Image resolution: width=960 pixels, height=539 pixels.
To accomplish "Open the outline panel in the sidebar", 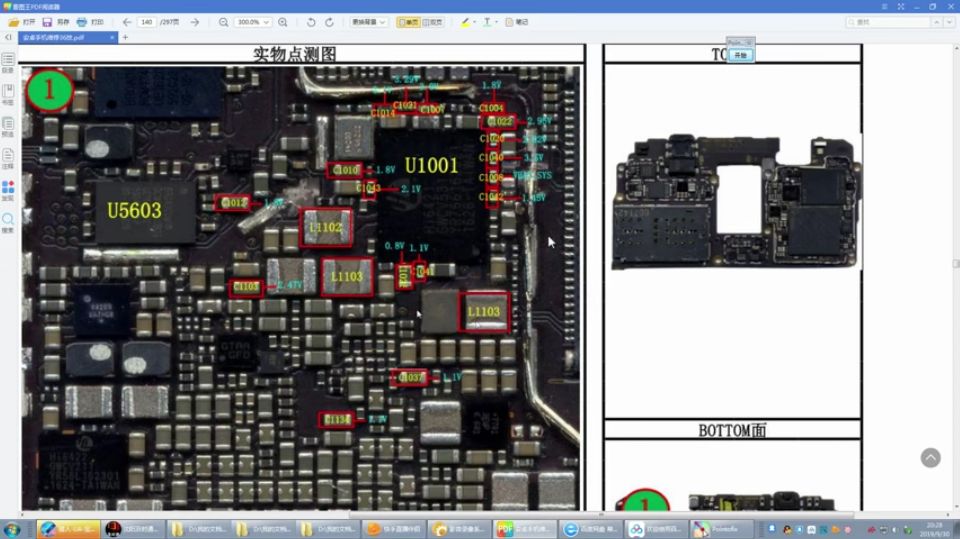I will (x=8, y=62).
